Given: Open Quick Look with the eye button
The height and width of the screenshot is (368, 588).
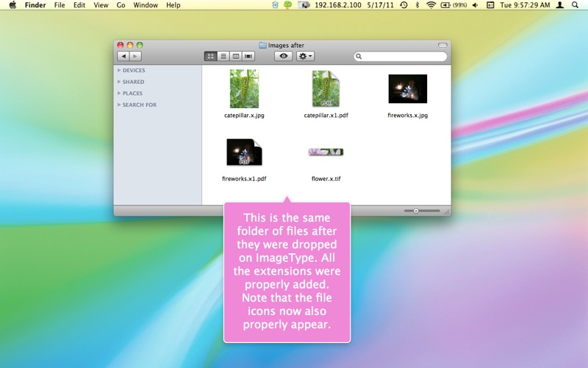Looking at the screenshot, I should 284,57.
